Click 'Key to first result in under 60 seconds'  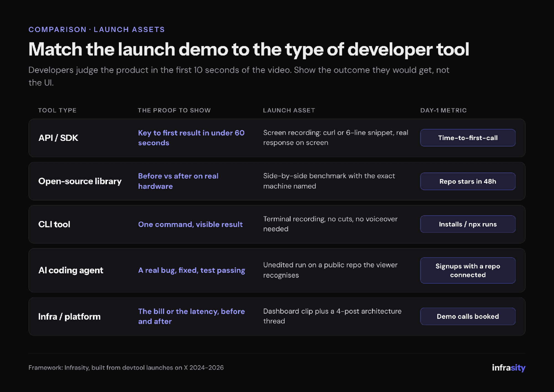(x=191, y=138)
